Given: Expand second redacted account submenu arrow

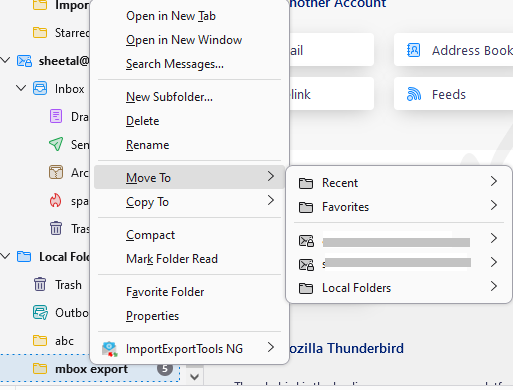Looking at the screenshot, I should pyautogui.click(x=494, y=262).
